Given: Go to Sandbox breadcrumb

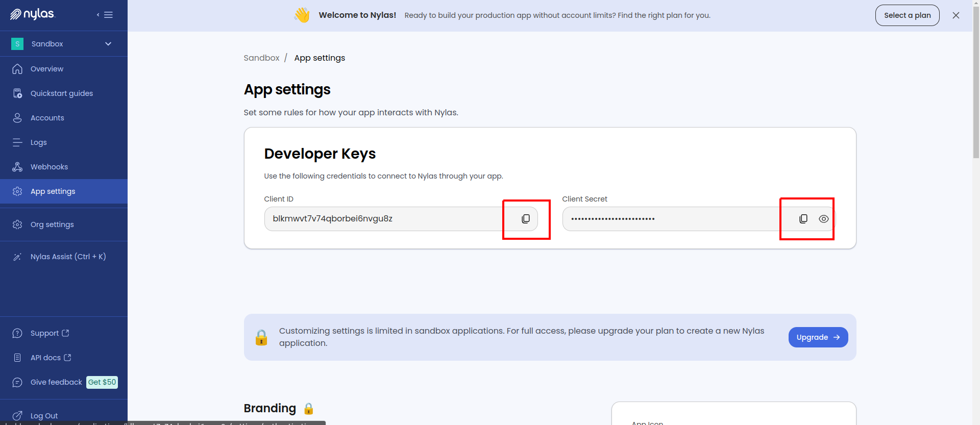Looking at the screenshot, I should pos(261,58).
